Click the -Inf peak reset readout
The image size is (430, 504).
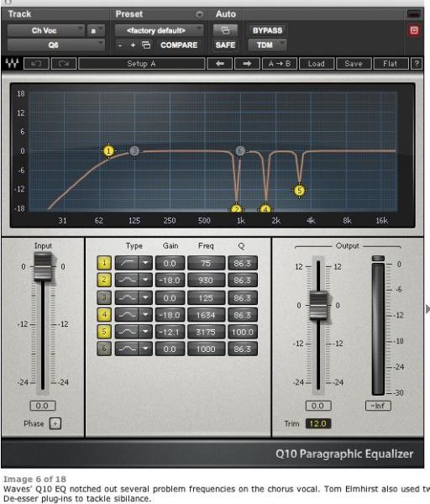point(378,406)
